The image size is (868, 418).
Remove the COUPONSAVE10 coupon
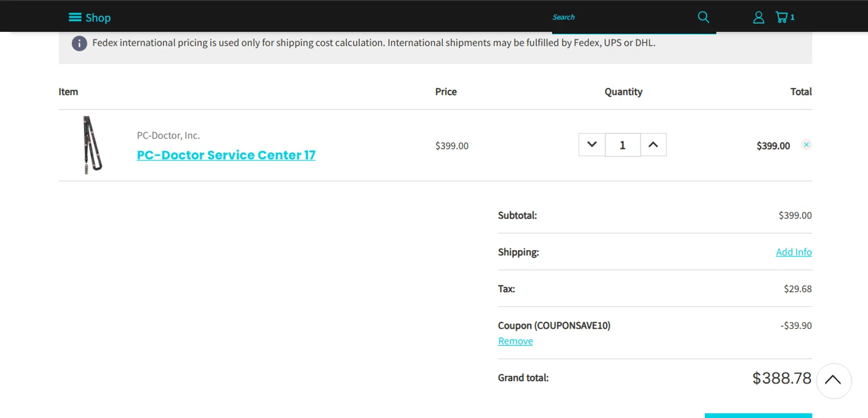click(x=516, y=341)
